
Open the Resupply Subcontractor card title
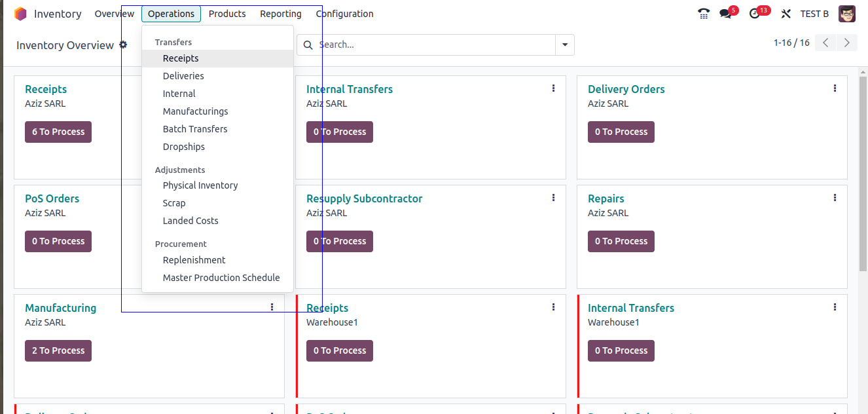click(364, 198)
